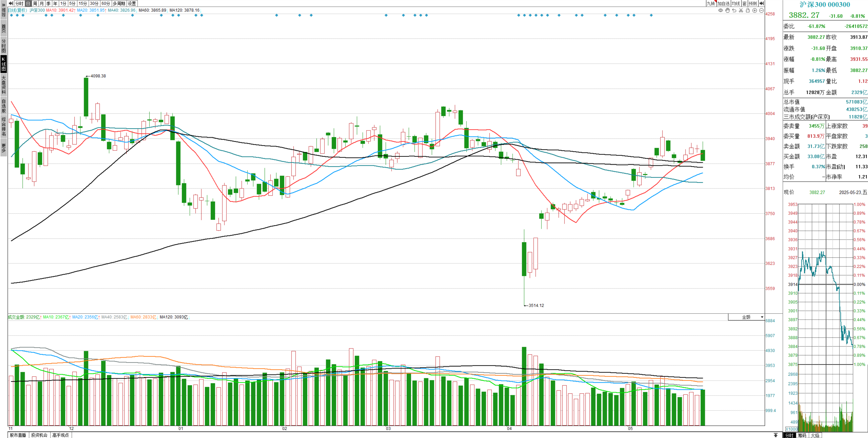Click the 3514.12 low price marker
The image size is (868, 438).
point(536,305)
